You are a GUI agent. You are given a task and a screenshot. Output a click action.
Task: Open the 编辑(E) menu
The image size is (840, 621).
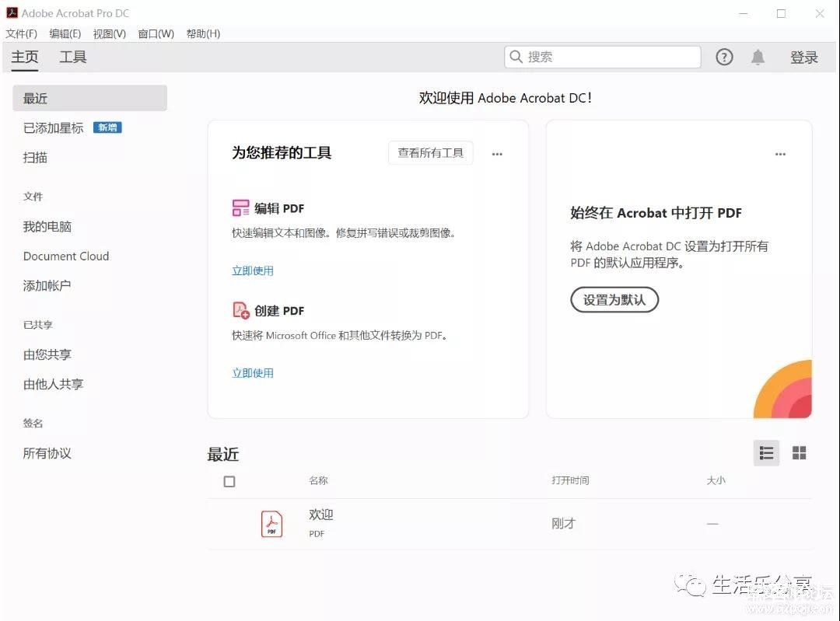tap(65, 33)
